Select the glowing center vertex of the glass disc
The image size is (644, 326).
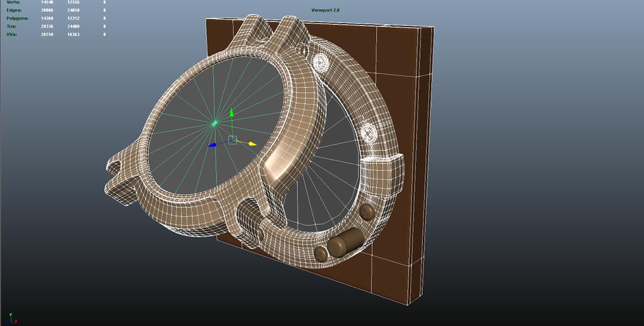pyautogui.click(x=215, y=123)
